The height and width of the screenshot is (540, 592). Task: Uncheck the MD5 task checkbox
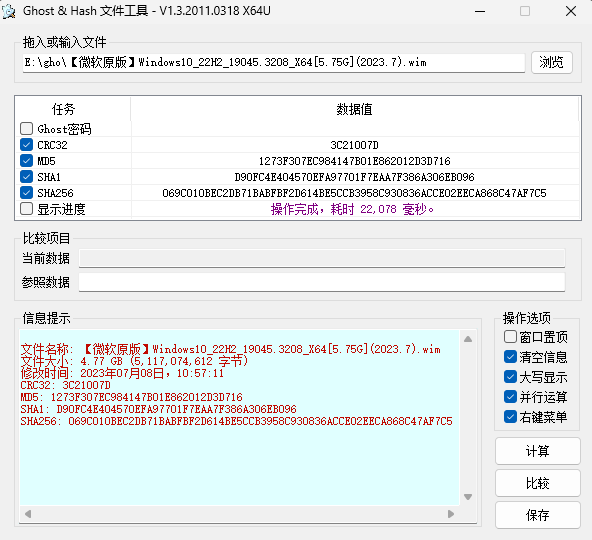26,160
